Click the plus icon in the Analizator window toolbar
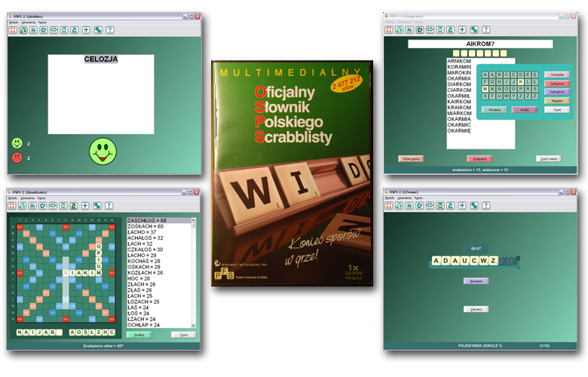 (x=85, y=206)
